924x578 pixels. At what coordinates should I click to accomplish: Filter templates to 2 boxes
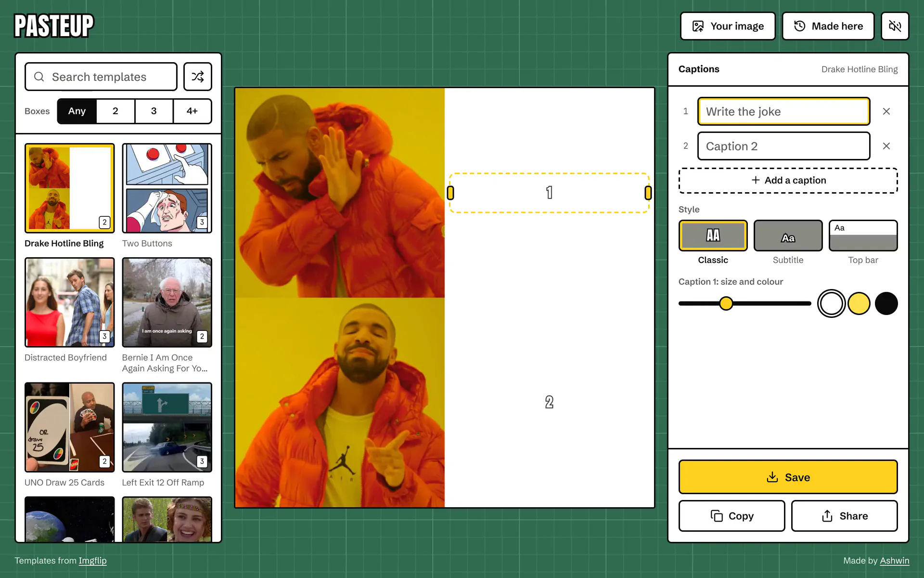pyautogui.click(x=115, y=111)
